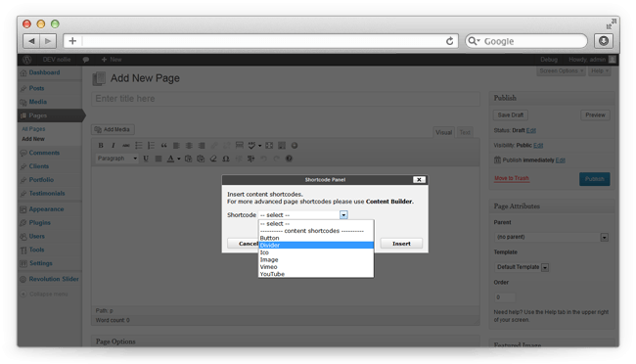Insert a special character (Omega)

click(226, 159)
